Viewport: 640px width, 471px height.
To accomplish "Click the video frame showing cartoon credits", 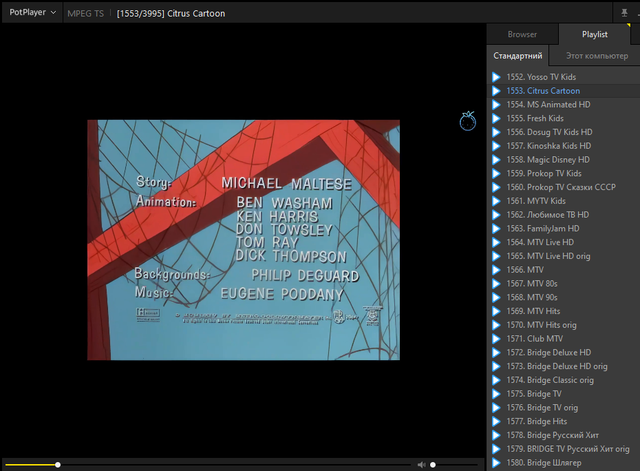I will (x=244, y=240).
